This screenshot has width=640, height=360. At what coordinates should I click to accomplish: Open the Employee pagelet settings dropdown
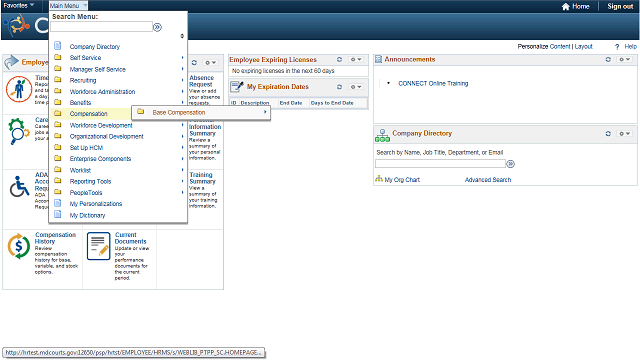point(211,62)
